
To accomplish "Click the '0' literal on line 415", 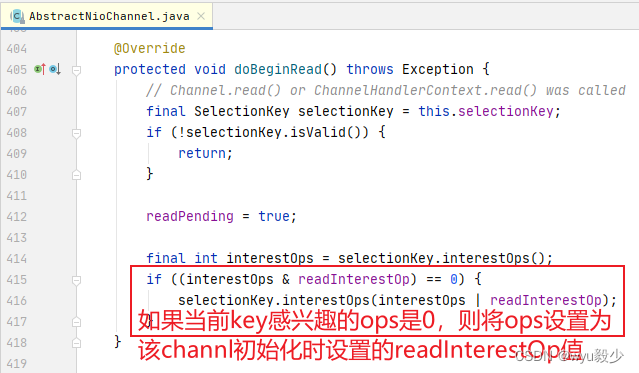I will pos(454,279).
